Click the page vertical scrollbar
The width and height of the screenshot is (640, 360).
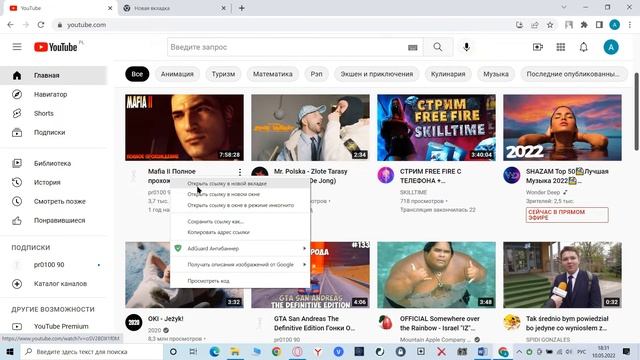636,111
